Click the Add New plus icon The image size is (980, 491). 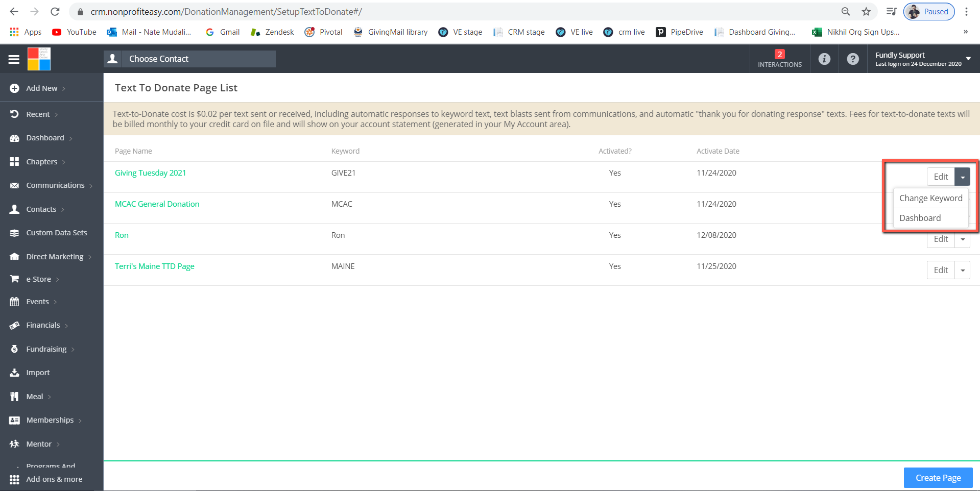(x=14, y=88)
